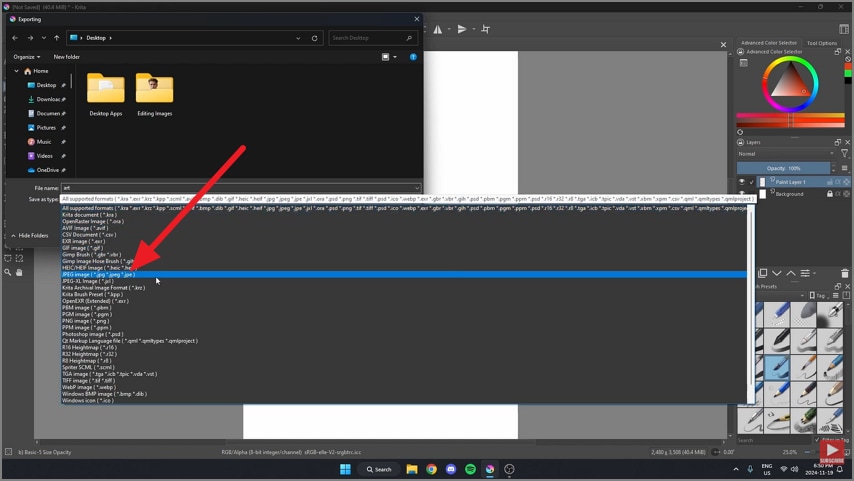The height and width of the screenshot is (481, 854).
Task: Open OneDrive in navigation pane
Action: pos(46,170)
